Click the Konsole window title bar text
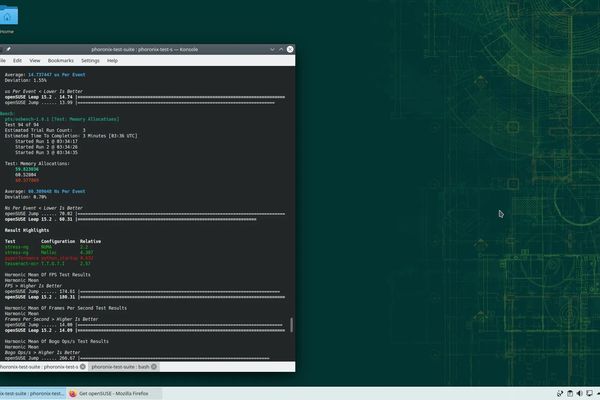 (x=145, y=49)
